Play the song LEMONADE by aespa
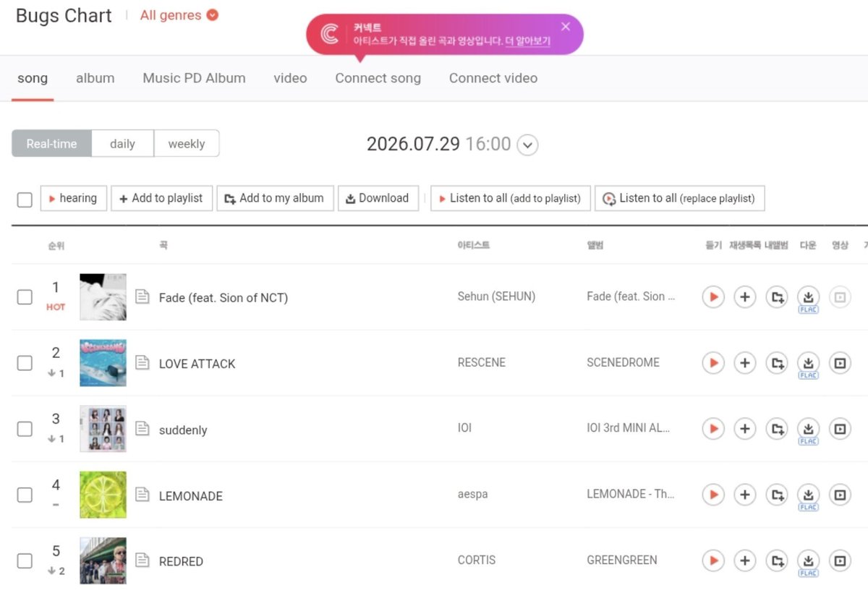Viewport: 868px width, 593px height. 713,495
